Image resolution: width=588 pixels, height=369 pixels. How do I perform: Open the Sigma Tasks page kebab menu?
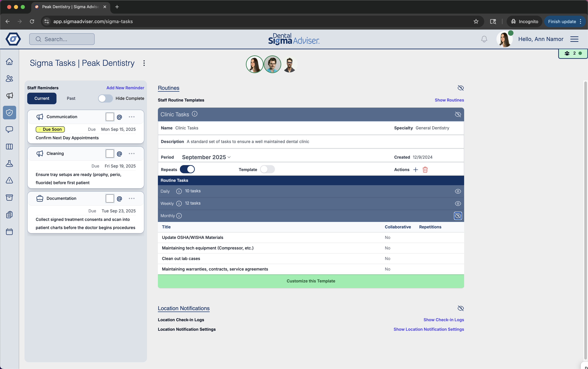pos(144,63)
